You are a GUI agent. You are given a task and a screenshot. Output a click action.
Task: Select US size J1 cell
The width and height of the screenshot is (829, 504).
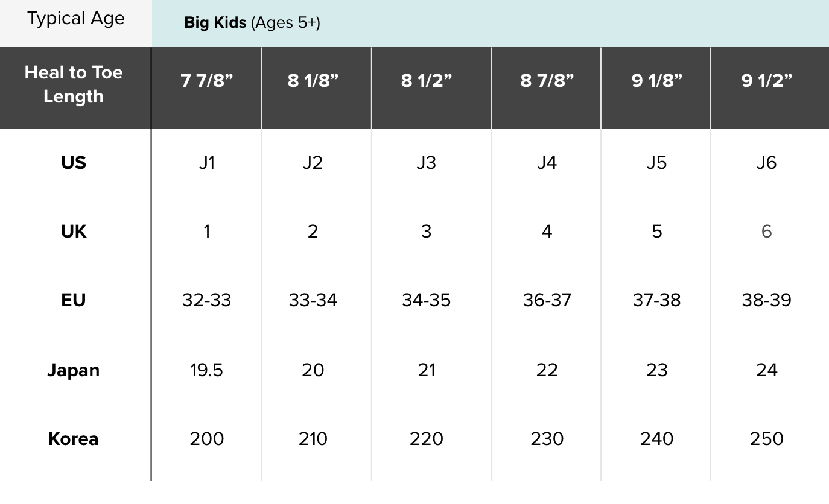point(206,163)
